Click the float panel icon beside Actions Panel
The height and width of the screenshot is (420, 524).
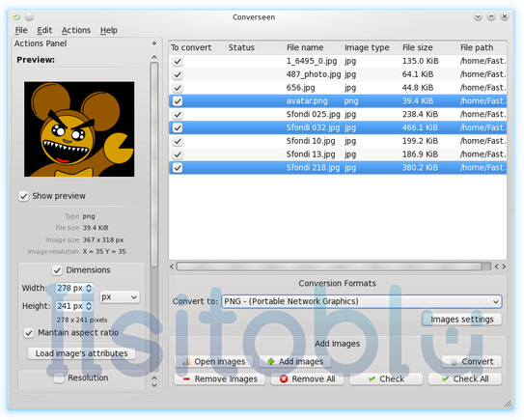154,43
